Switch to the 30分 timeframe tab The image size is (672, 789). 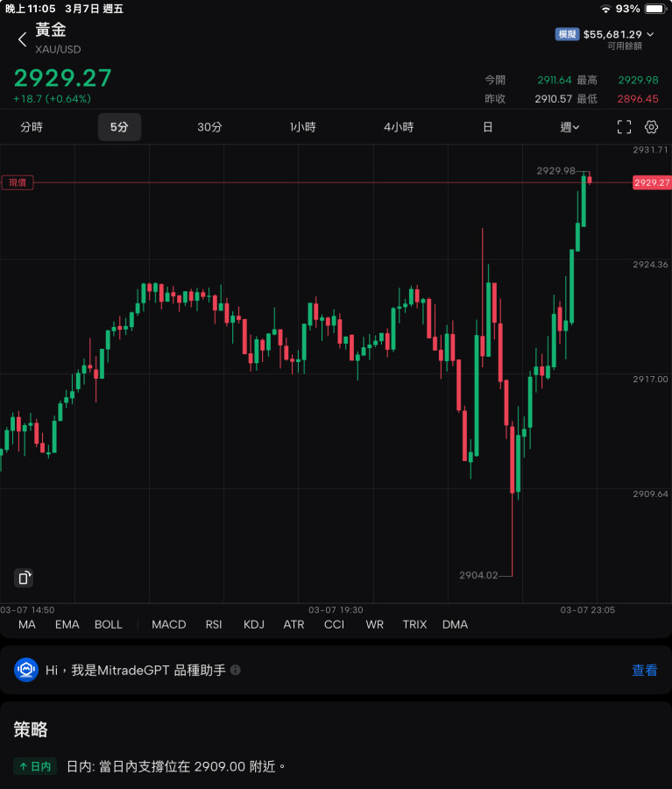pos(209,127)
